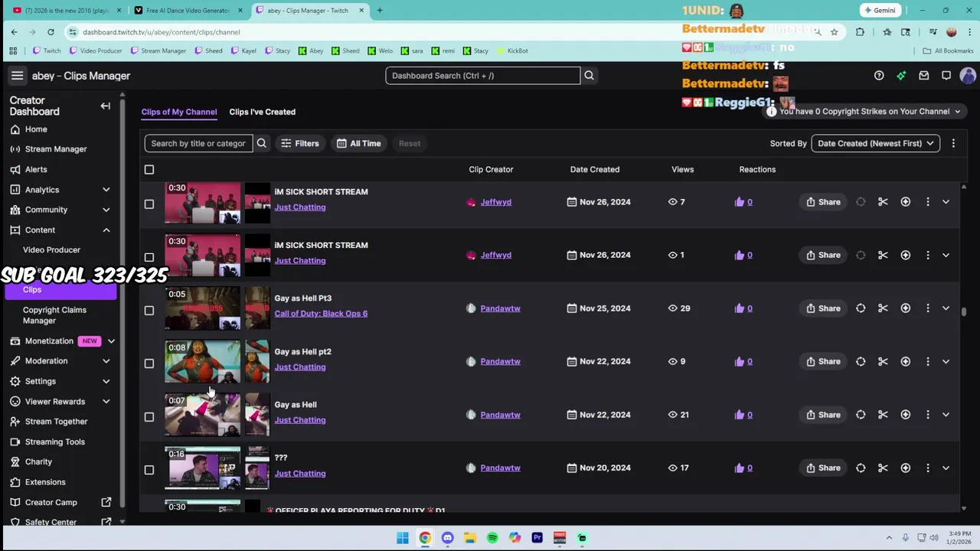This screenshot has height=551, width=980.
Task: Open Stream Manager in sidebar
Action: pos(56,149)
